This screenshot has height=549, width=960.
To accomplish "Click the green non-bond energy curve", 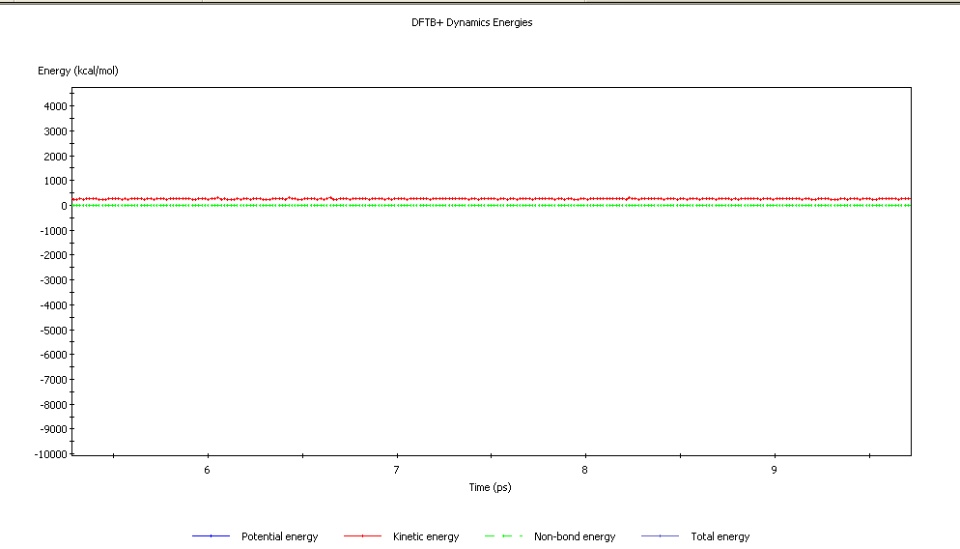I will (490, 206).
